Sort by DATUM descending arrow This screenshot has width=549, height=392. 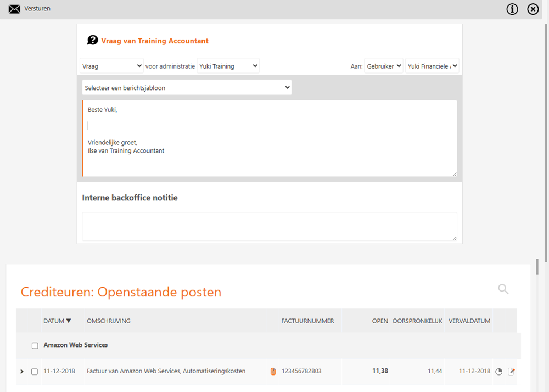click(69, 321)
